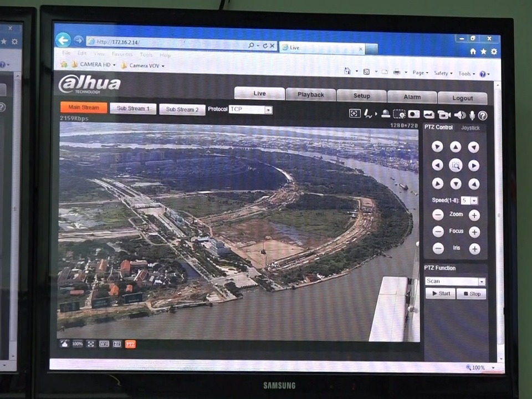Open the Protocol TCP dropdown
Viewport: 532px width, 399px height.
[268, 110]
